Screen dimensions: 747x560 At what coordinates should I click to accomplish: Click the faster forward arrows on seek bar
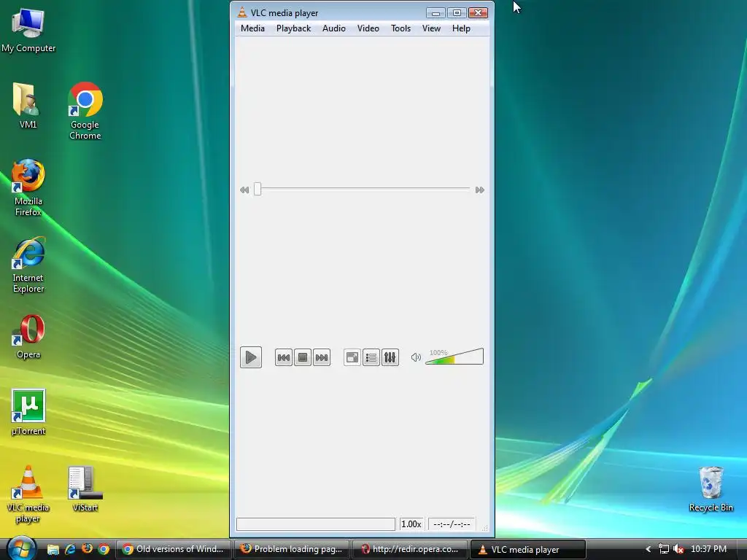click(480, 190)
